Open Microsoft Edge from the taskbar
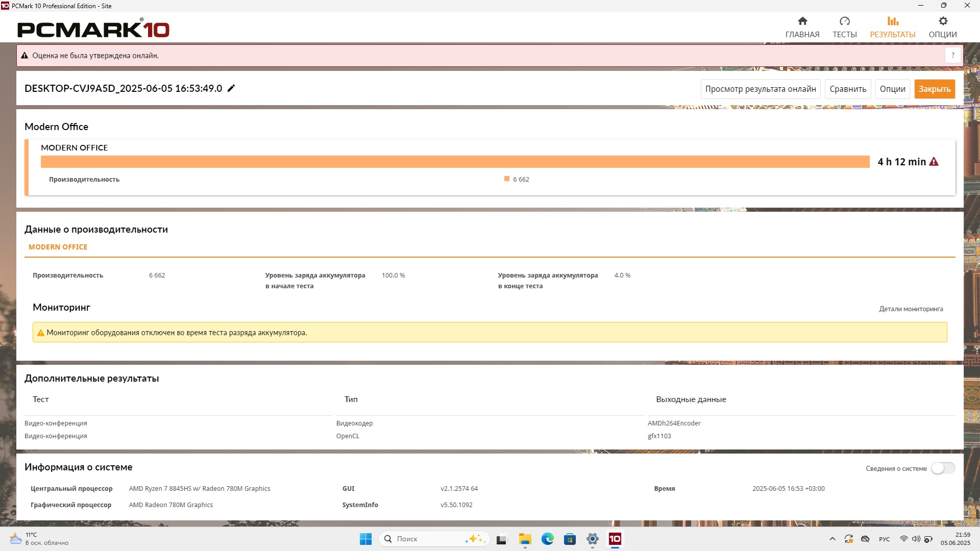Viewport: 980px width, 551px height. click(x=547, y=539)
